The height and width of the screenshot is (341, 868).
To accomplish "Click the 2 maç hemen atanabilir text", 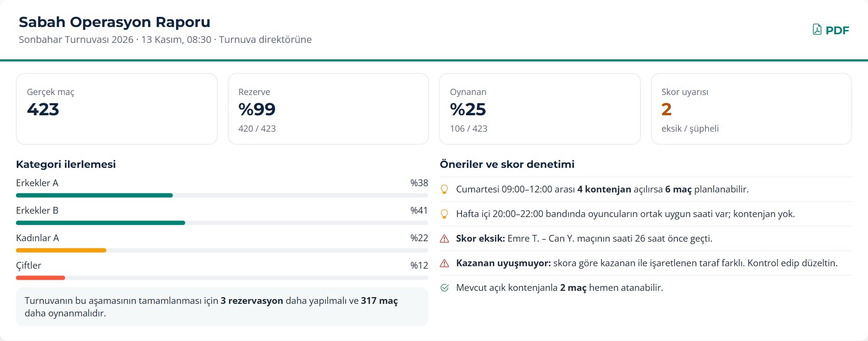I will (559, 288).
